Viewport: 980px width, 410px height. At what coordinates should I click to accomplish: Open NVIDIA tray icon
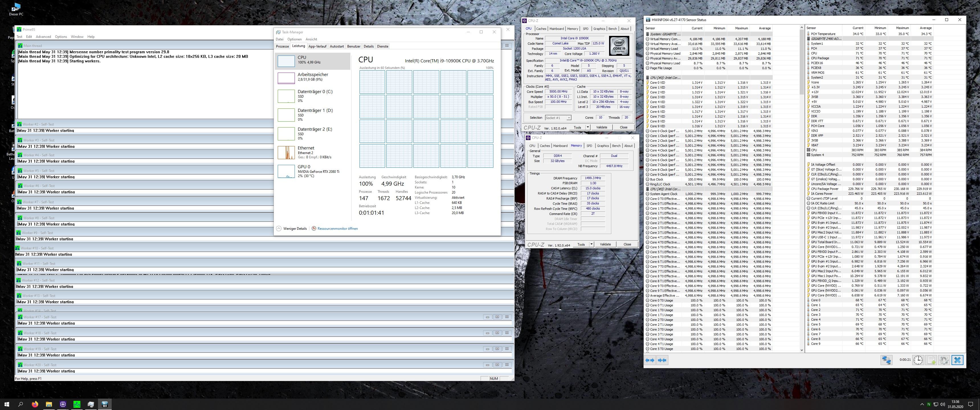929,404
